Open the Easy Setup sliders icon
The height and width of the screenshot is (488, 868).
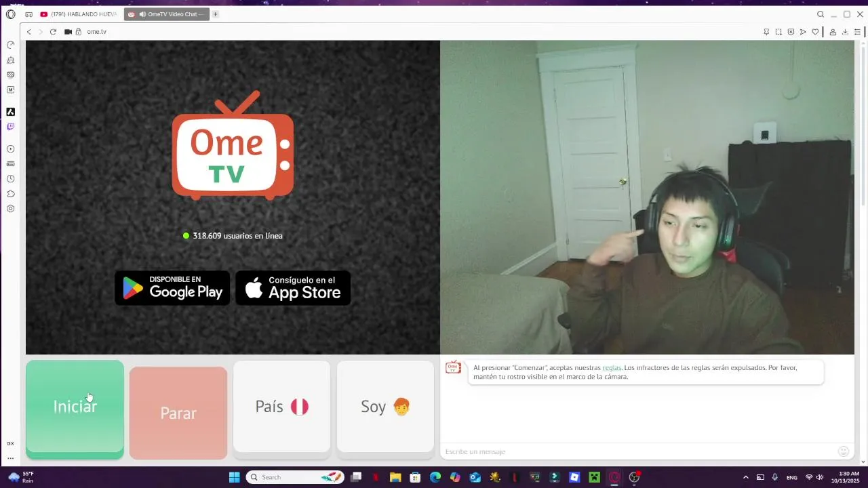coord(858,32)
